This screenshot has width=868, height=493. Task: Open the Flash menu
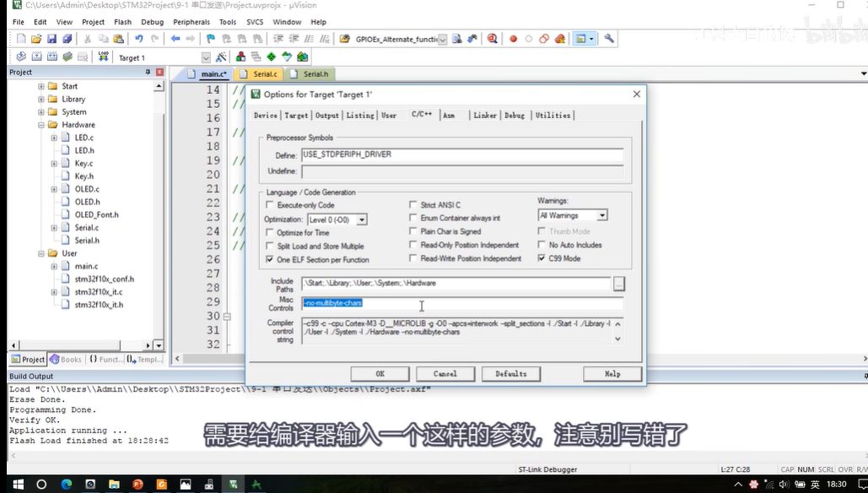point(123,22)
